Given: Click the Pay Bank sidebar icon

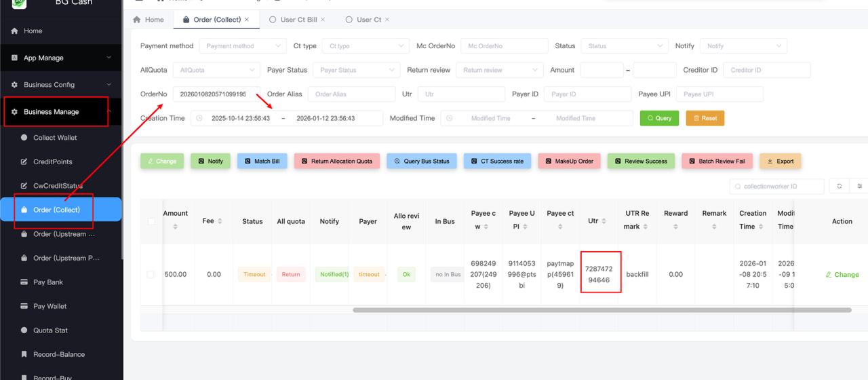Looking at the screenshot, I should click(24, 282).
